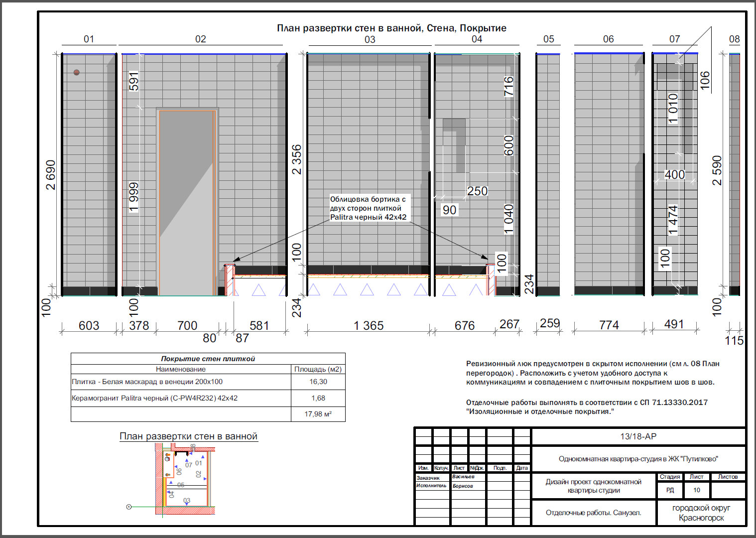
Task: Click the 'Покрытие стен плиткой' table header
Action: coord(208,359)
